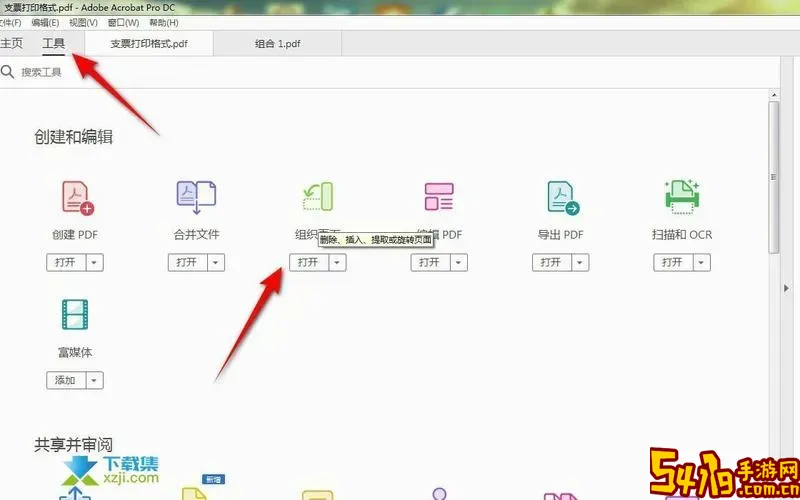800x500 pixels.
Task: Expand dropdown arrow next to 创建 PDF 打开
Action: pos(95,263)
